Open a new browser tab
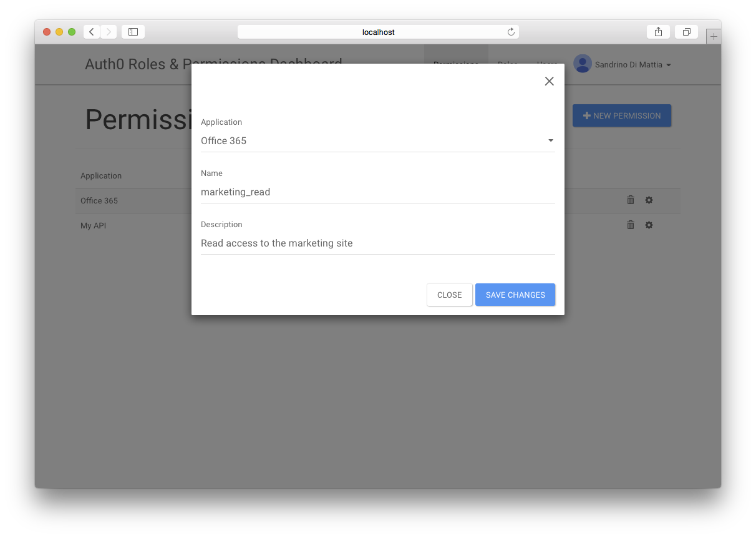Image resolution: width=756 pixels, height=538 pixels. [x=714, y=37]
